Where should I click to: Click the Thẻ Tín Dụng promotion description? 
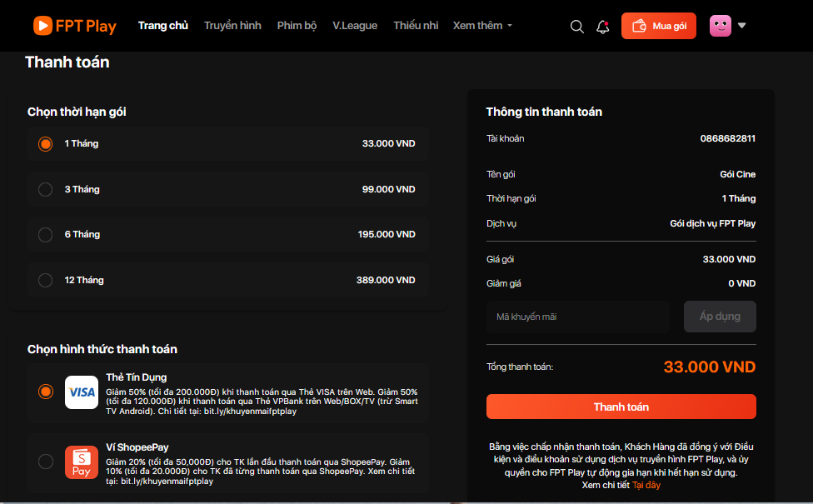[x=262, y=402]
